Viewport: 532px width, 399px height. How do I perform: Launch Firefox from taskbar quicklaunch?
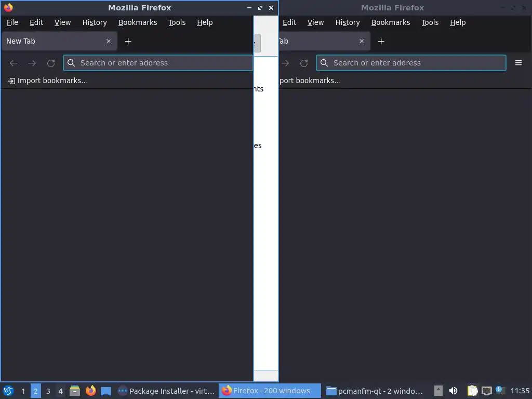tap(90, 391)
